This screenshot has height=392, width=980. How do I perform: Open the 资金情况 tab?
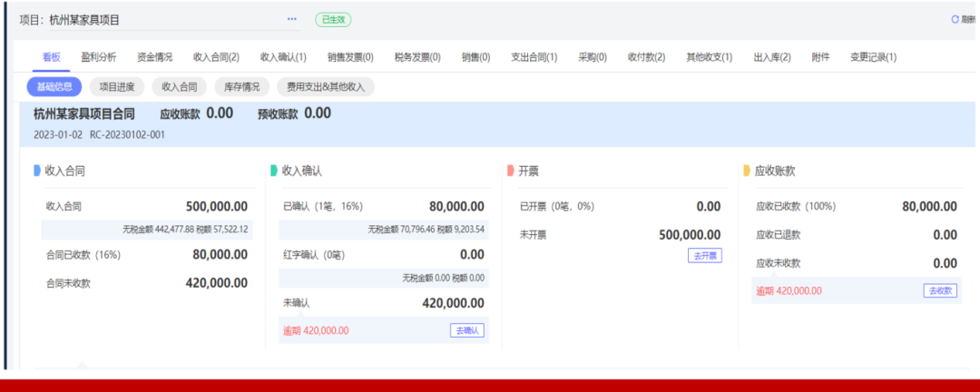click(x=154, y=57)
